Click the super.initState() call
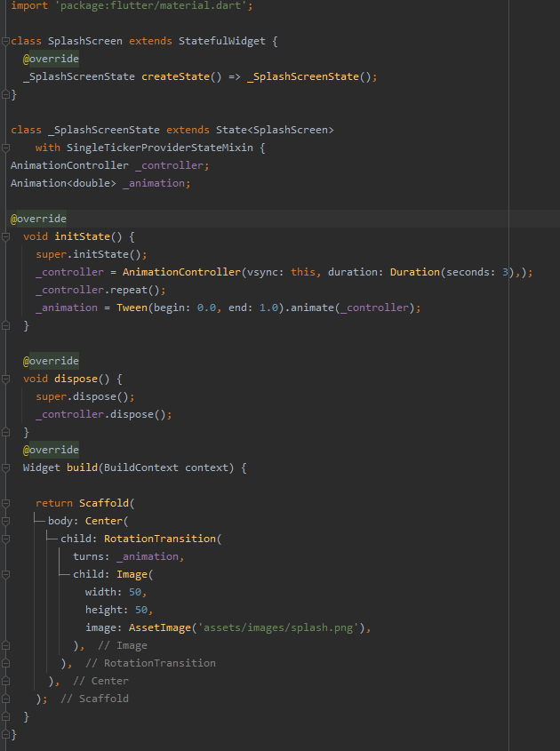Image resolution: width=560 pixels, height=751 pixels. (92, 254)
